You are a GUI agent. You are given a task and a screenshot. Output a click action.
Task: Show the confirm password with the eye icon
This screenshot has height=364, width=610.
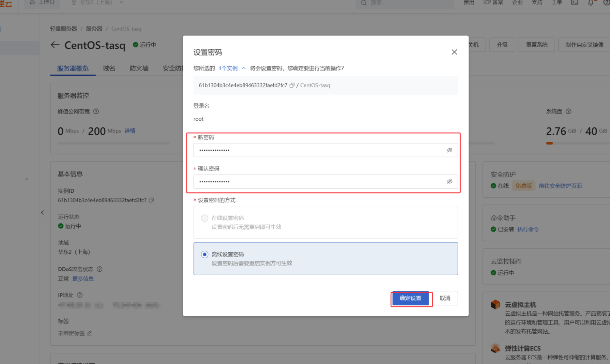pos(450,181)
